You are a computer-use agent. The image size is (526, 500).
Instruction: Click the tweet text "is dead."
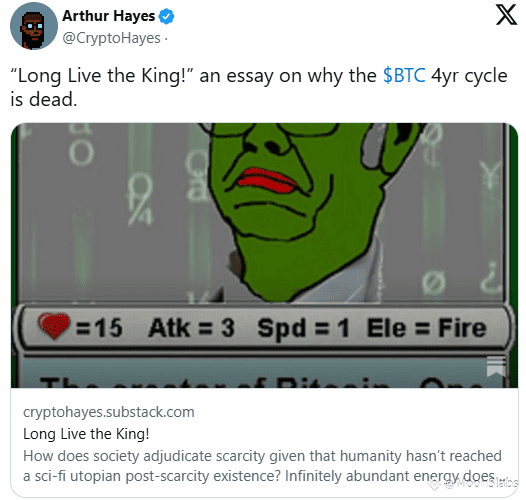(x=44, y=100)
